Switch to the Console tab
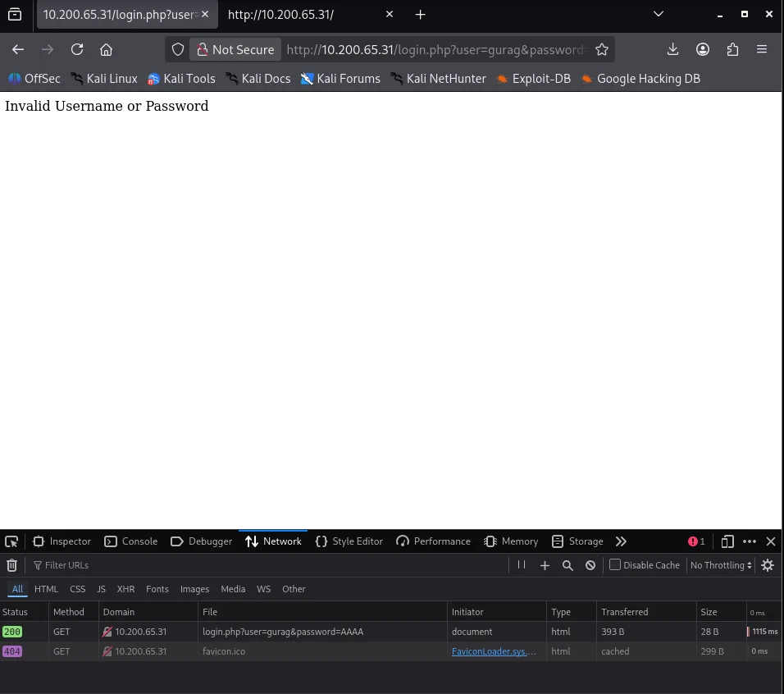This screenshot has width=784, height=694. tap(131, 541)
